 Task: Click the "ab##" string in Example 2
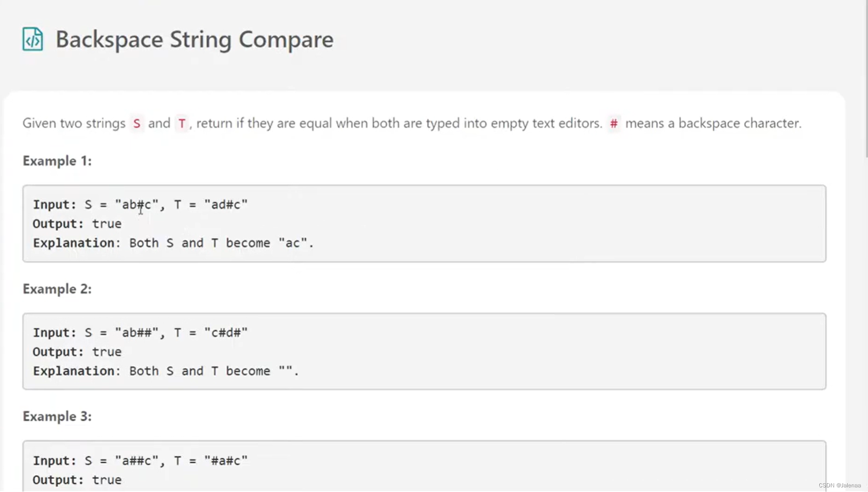(137, 332)
